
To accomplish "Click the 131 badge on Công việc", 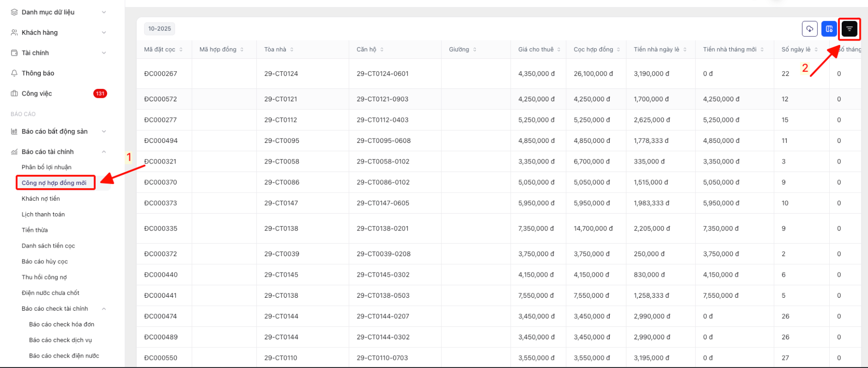I will (x=100, y=94).
